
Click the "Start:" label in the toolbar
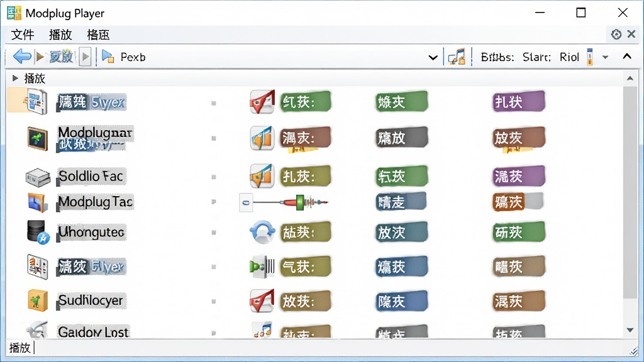click(x=536, y=57)
